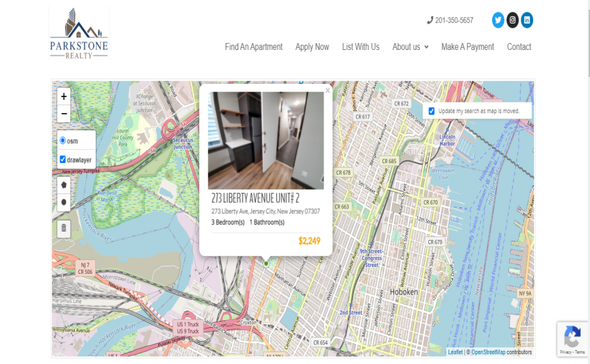Toggle the drawlayer checkbox

[63, 159]
